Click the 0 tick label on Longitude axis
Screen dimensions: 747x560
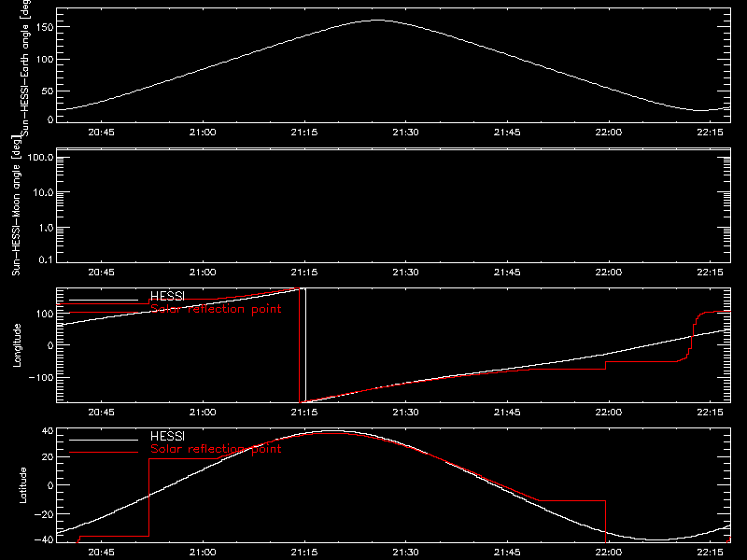point(50,345)
